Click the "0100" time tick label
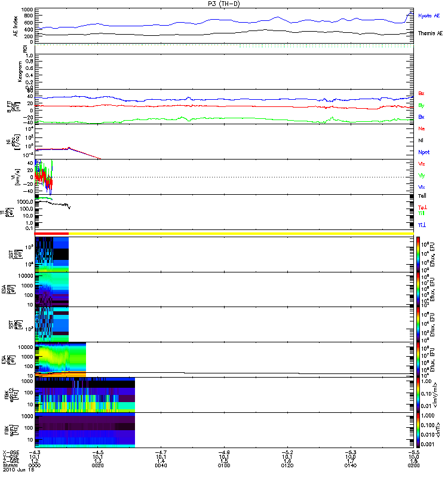 pyautogui.click(x=224, y=465)
